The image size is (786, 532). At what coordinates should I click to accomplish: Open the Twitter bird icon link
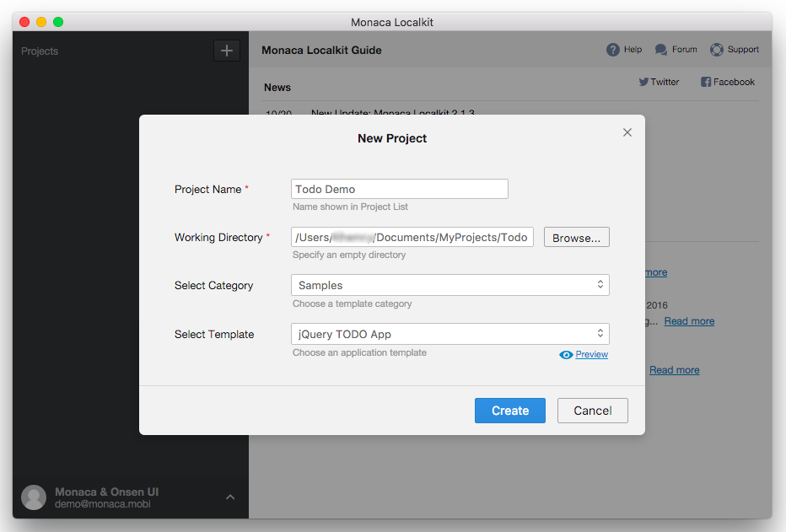pyautogui.click(x=643, y=82)
